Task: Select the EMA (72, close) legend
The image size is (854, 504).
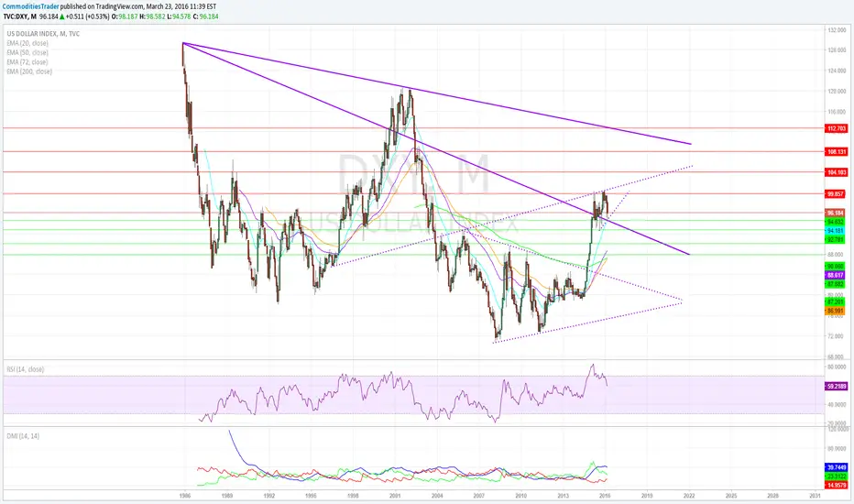Action: coord(27,62)
